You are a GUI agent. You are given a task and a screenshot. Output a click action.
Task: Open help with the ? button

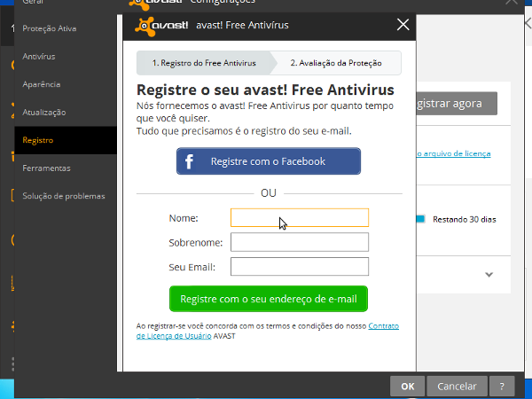coord(502,386)
